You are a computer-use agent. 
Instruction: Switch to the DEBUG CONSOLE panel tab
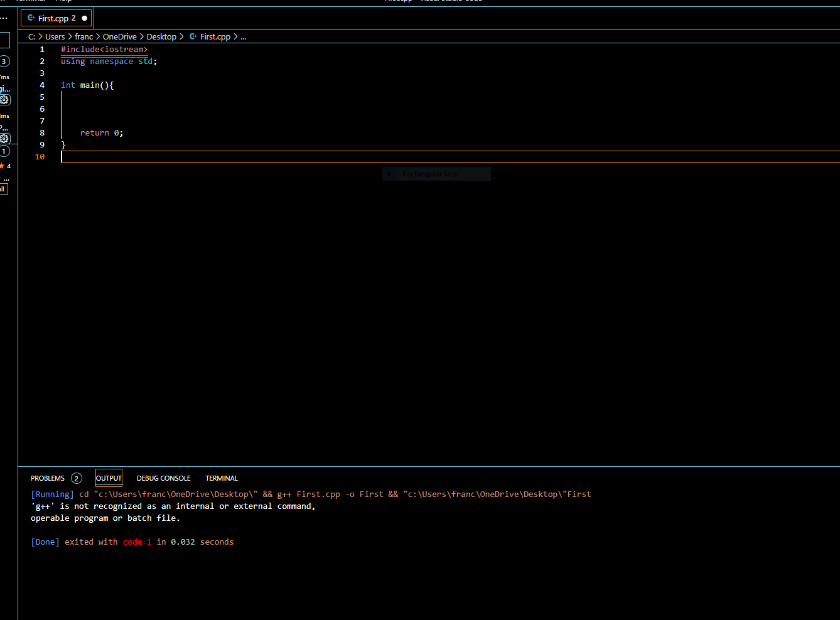[x=163, y=478]
